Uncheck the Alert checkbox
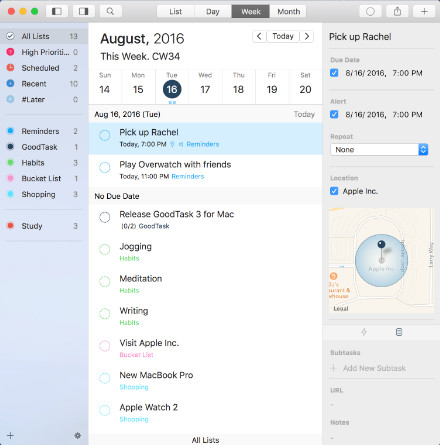 334,115
